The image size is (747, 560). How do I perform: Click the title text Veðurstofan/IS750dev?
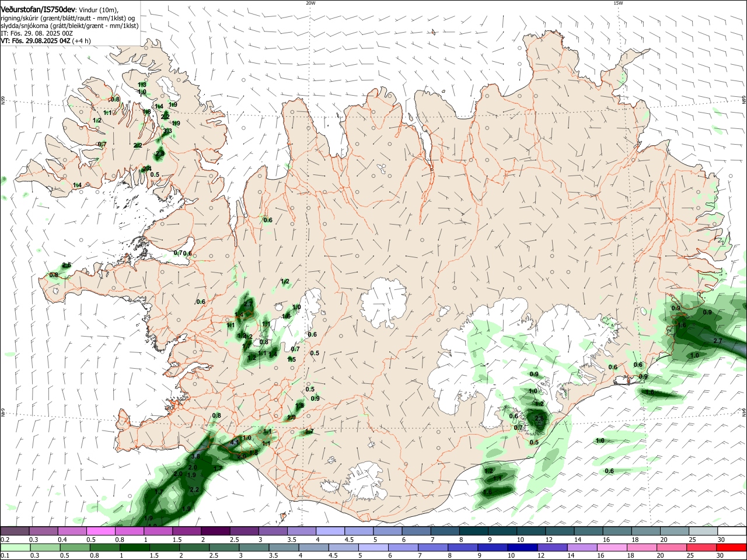38,10
